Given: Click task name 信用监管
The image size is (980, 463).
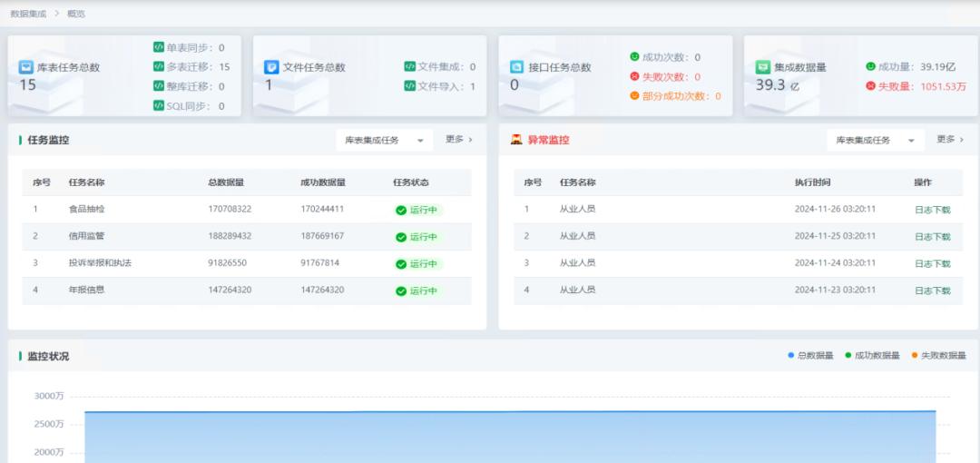Looking at the screenshot, I should click(87, 236).
